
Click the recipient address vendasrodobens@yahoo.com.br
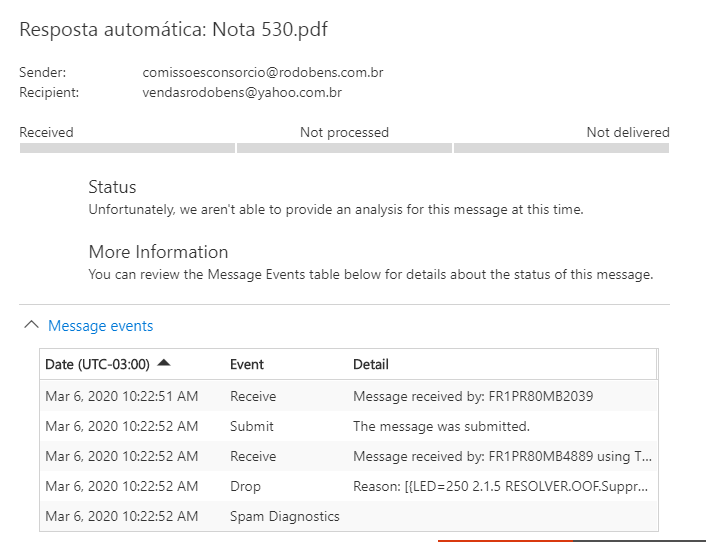(x=242, y=92)
